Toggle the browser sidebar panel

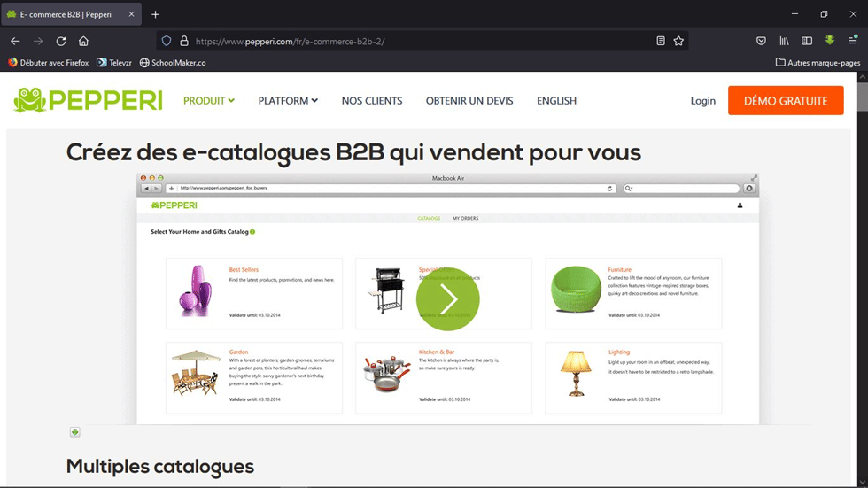807,41
